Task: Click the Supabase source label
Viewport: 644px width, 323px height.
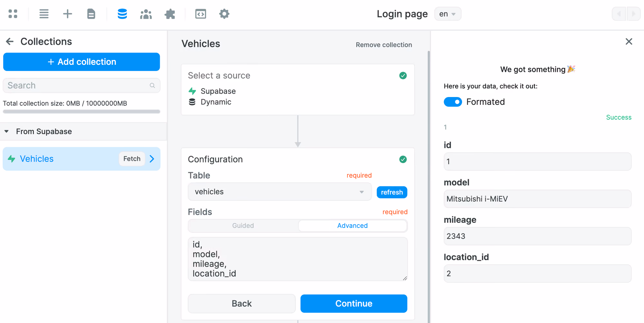Action: (218, 91)
